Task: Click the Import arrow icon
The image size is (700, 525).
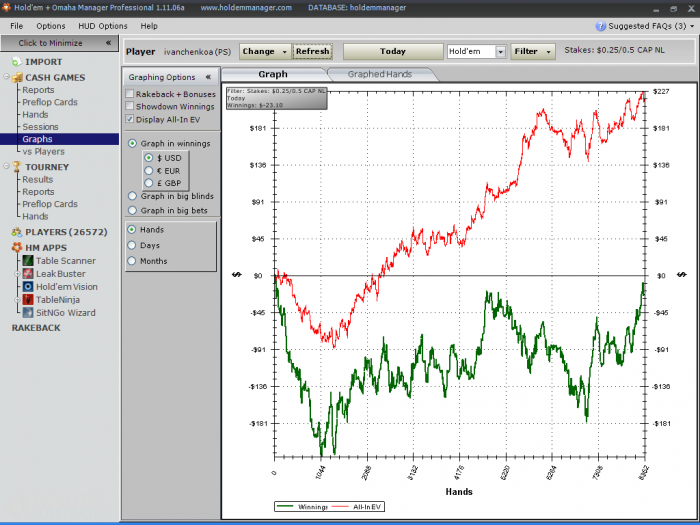Action: point(16,62)
